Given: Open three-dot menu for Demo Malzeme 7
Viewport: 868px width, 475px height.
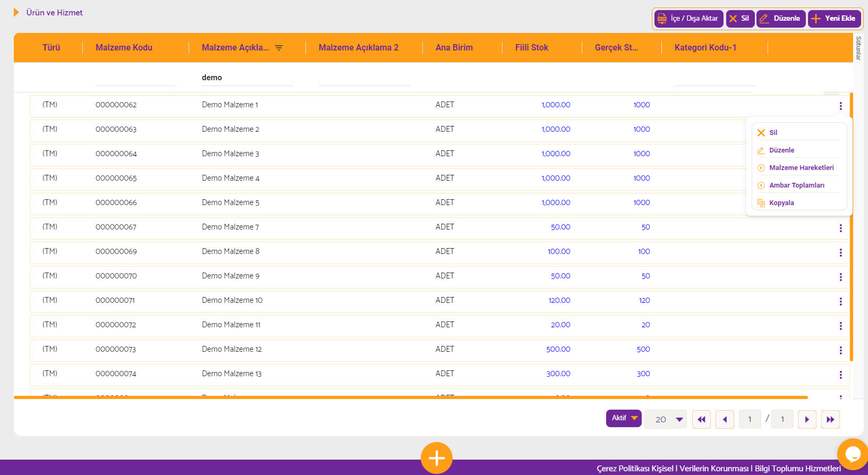Looking at the screenshot, I should point(840,228).
